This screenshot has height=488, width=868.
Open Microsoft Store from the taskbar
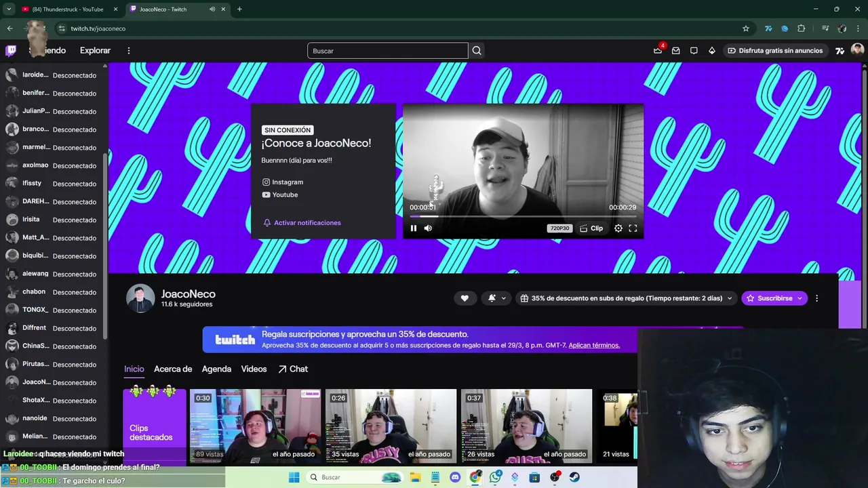tap(534, 477)
